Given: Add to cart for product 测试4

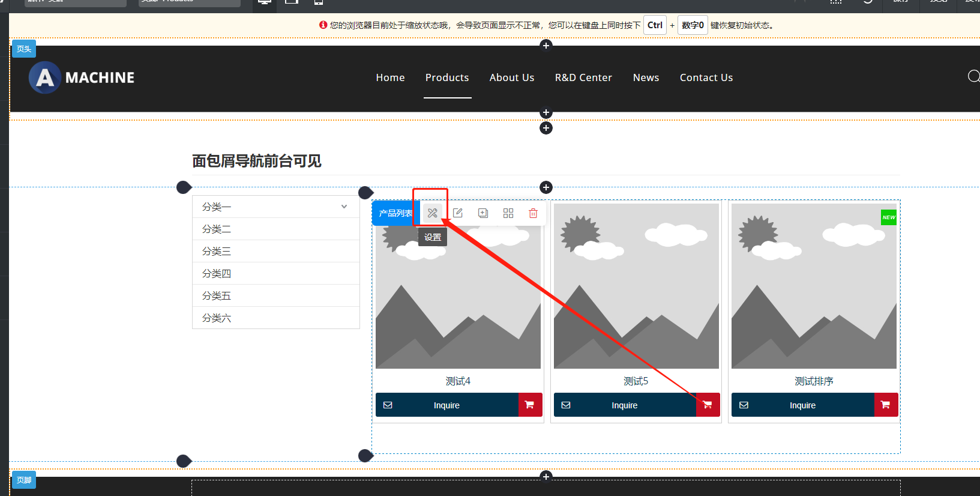Looking at the screenshot, I should [x=529, y=405].
